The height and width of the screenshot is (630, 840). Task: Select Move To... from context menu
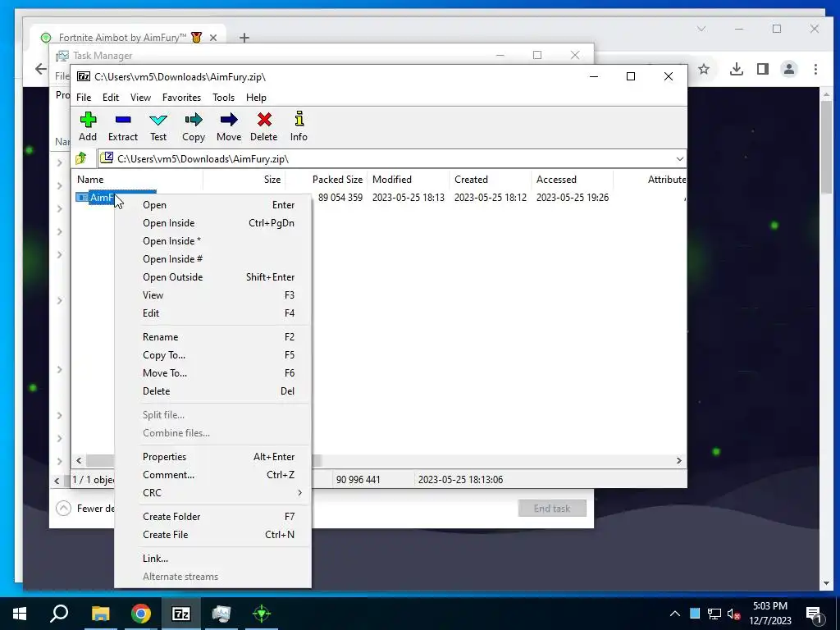(212, 373)
